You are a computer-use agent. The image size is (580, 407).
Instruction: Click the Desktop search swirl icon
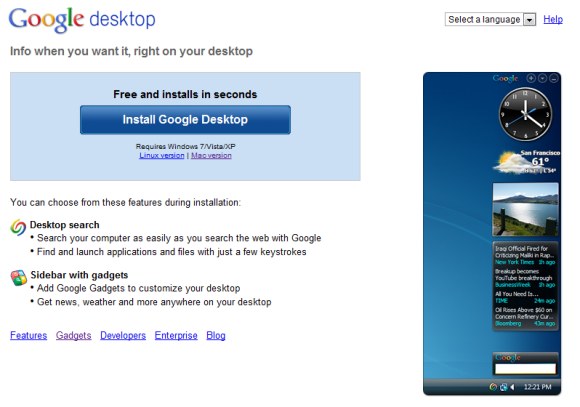coord(18,227)
